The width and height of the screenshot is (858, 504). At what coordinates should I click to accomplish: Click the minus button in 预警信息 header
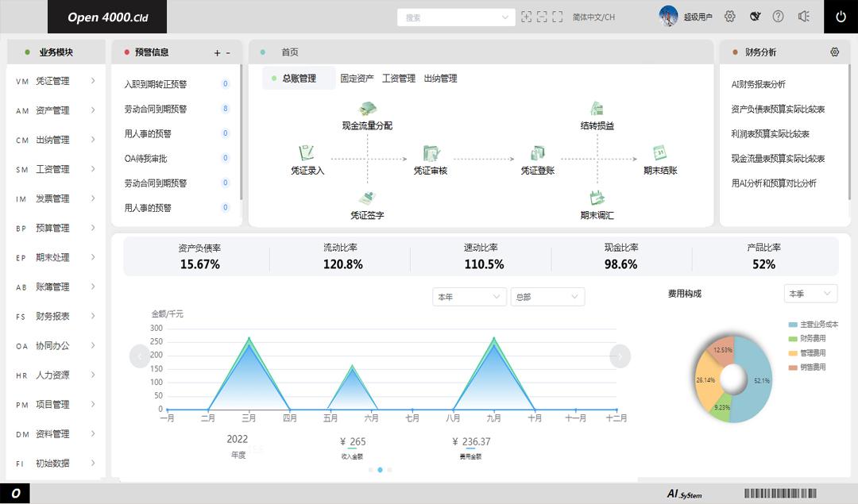228,52
